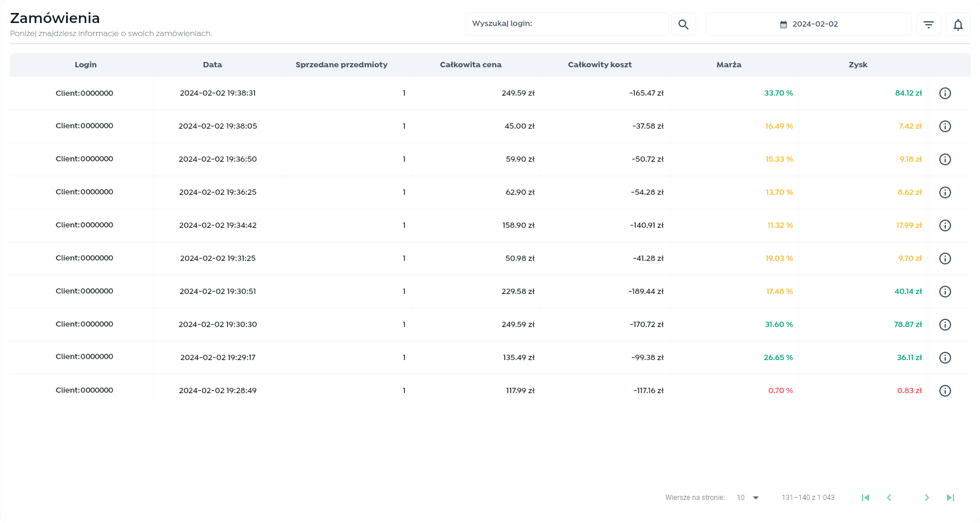
Task: Go to first page of orders
Action: (x=866, y=498)
